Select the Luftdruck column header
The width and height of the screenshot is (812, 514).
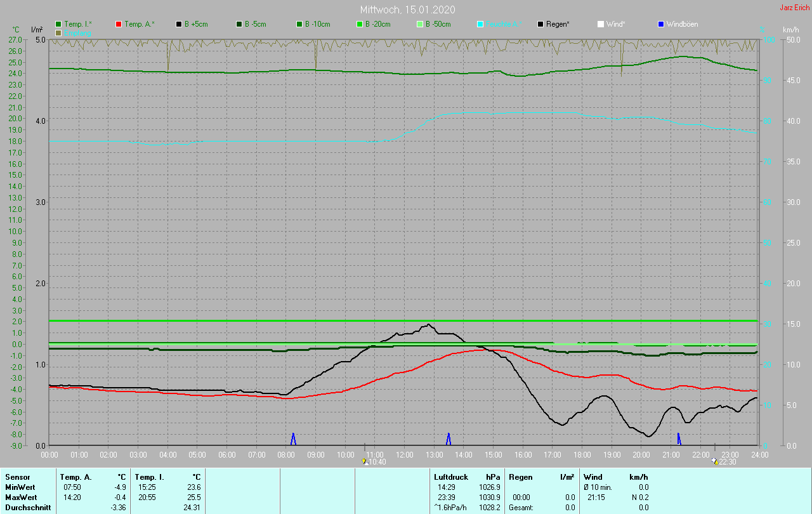click(451, 477)
